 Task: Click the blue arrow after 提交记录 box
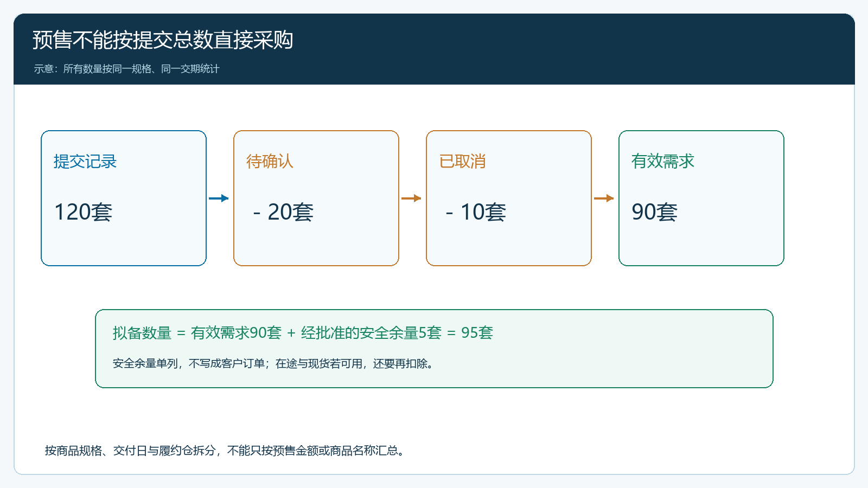click(219, 198)
